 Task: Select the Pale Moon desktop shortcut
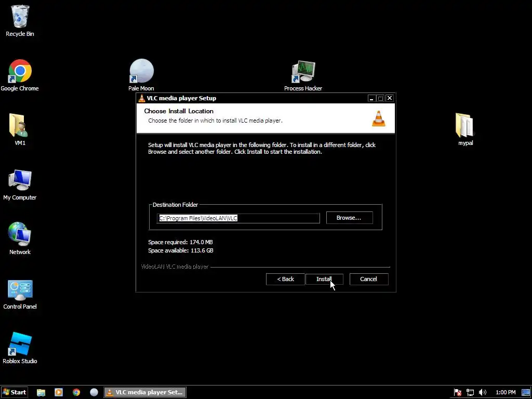coord(141,75)
